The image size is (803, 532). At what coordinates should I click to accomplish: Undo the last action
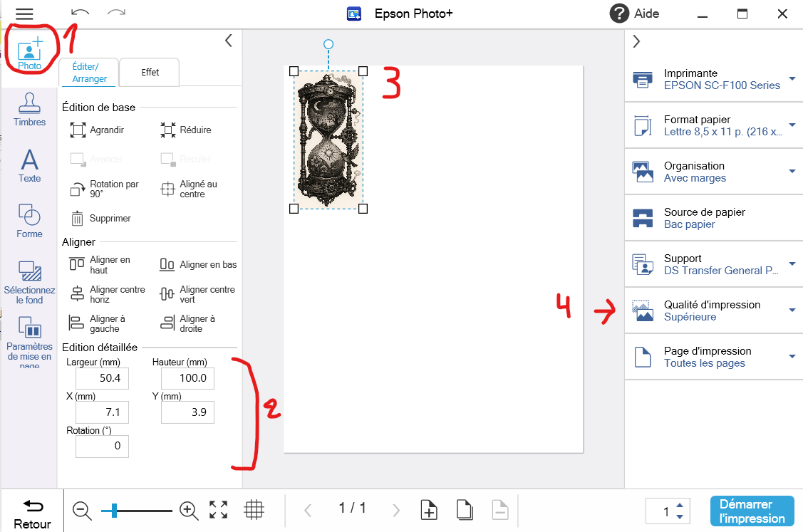[x=80, y=13]
